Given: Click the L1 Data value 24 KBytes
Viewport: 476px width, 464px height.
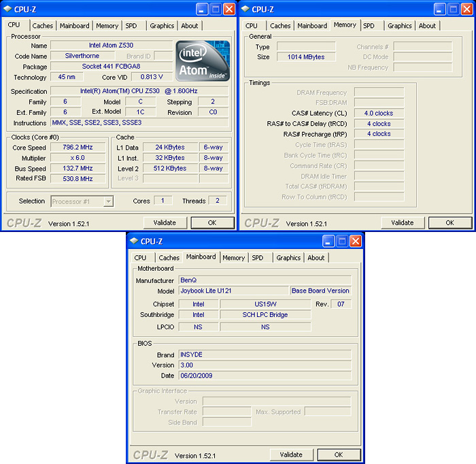Looking at the screenshot, I should (x=170, y=147).
